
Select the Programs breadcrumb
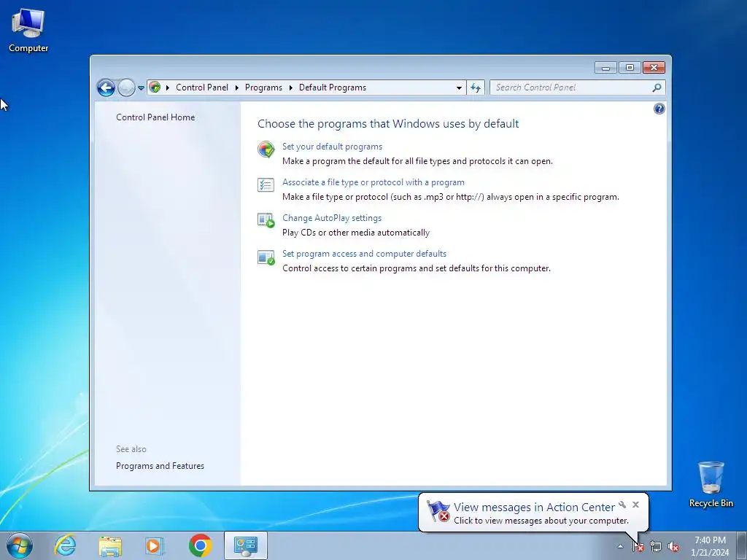pos(263,87)
